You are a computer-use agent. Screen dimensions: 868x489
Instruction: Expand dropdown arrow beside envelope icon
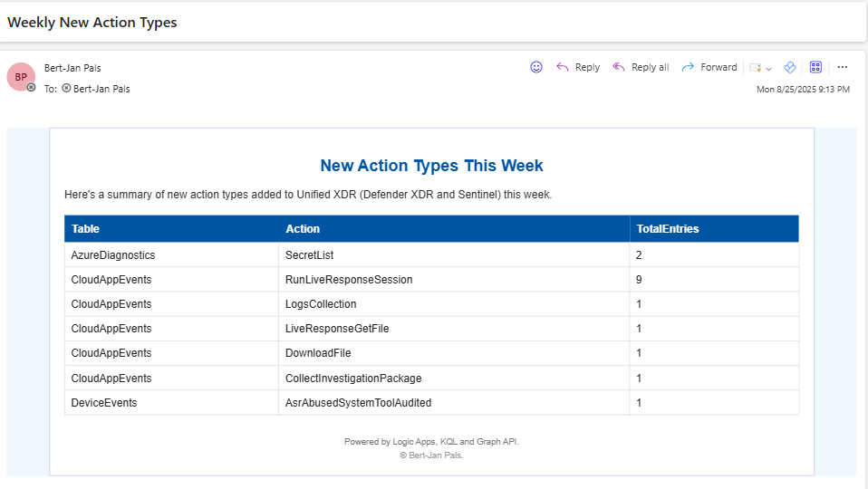tap(769, 69)
